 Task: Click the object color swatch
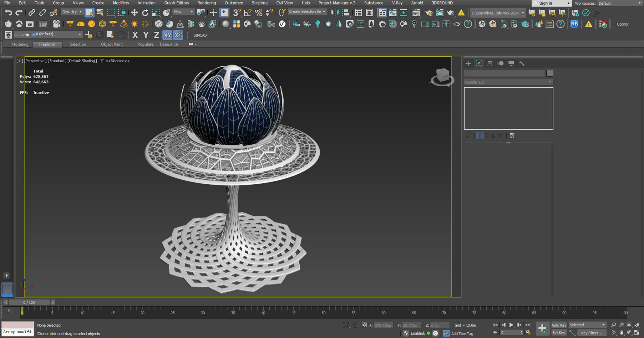coord(550,73)
